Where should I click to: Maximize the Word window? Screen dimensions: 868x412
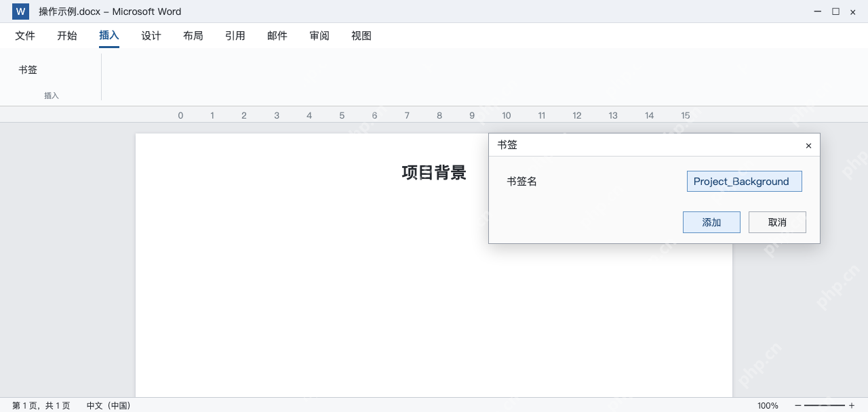click(835, 12)
